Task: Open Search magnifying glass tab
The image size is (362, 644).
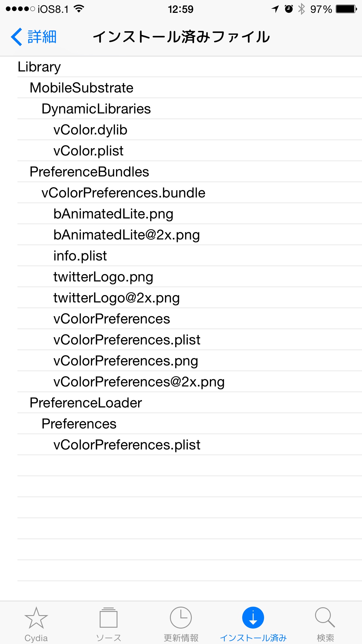Action: tap(325, 618)
